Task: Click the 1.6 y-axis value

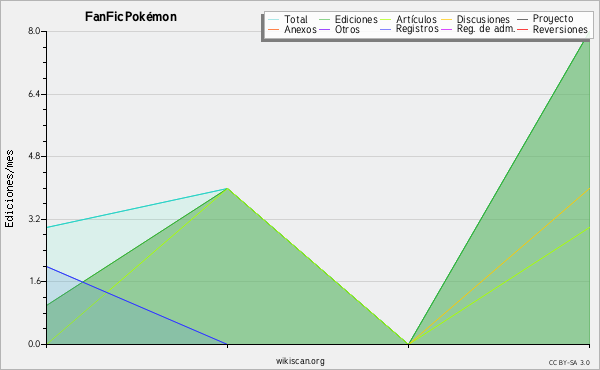Action: [34, 281]
